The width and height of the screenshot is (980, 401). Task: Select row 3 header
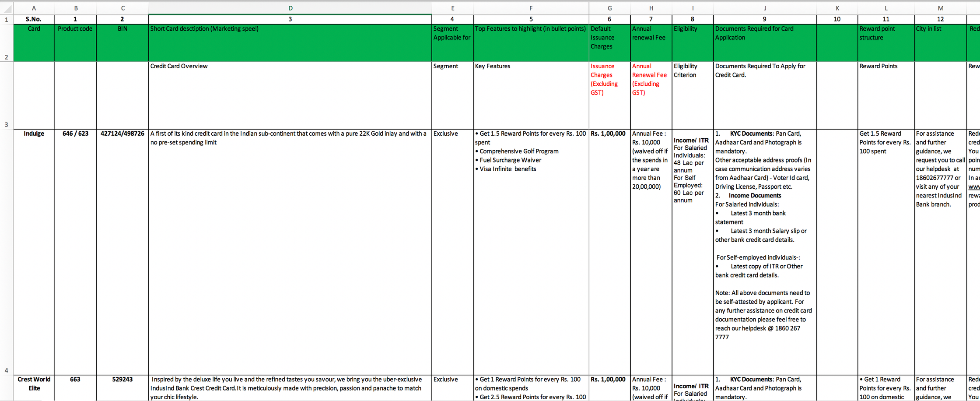tap(7, 95)
